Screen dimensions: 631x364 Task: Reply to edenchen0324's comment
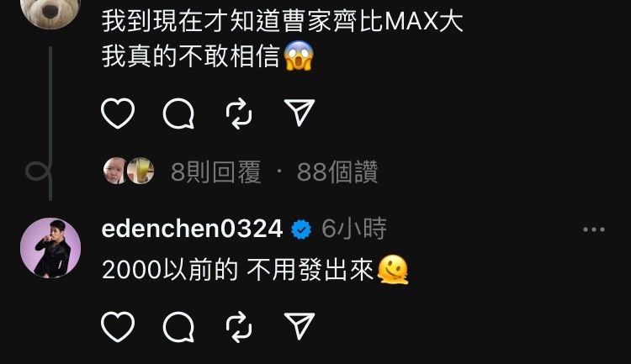tap(178, 327)
